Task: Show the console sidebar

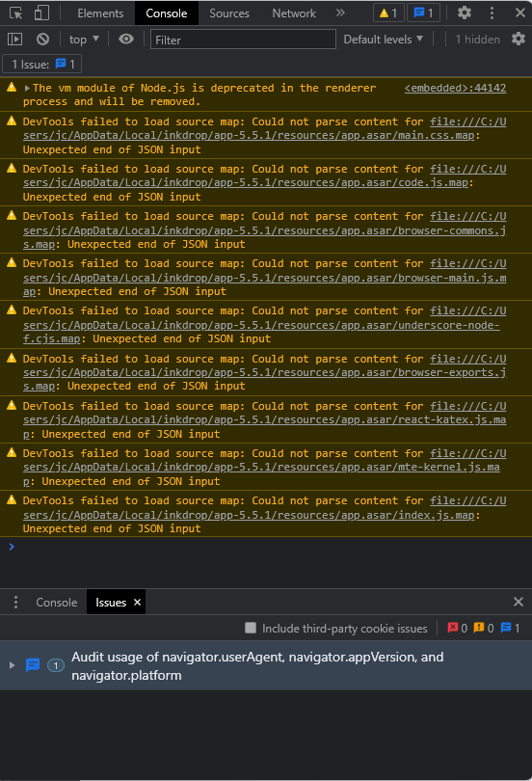Action: coord(14,39)
